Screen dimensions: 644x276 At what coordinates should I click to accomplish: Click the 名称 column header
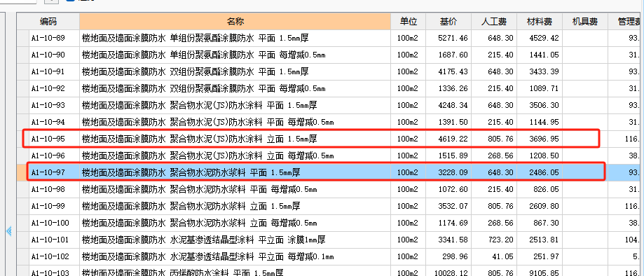pyautogui.click(x=235, y=22)
